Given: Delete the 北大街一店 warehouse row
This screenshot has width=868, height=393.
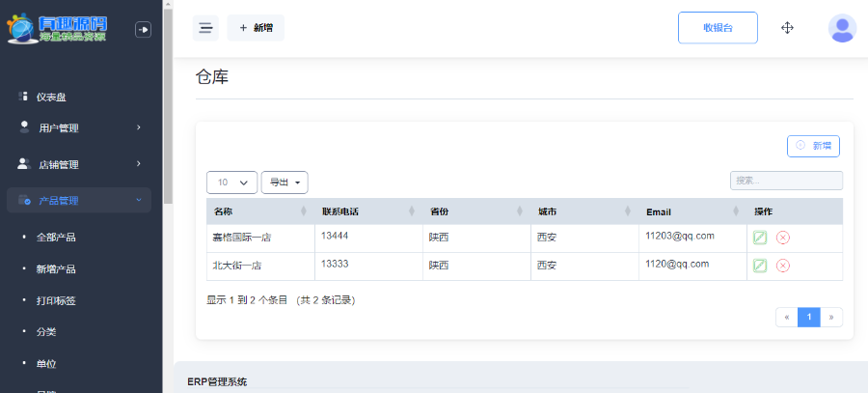Looking at the screenshot, I should pos(783,266).
